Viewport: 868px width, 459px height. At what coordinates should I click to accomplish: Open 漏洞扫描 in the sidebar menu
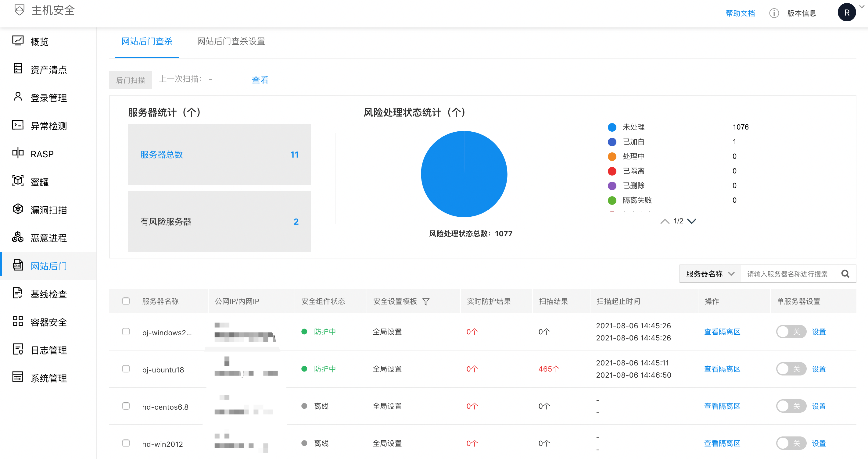point(48,210)
